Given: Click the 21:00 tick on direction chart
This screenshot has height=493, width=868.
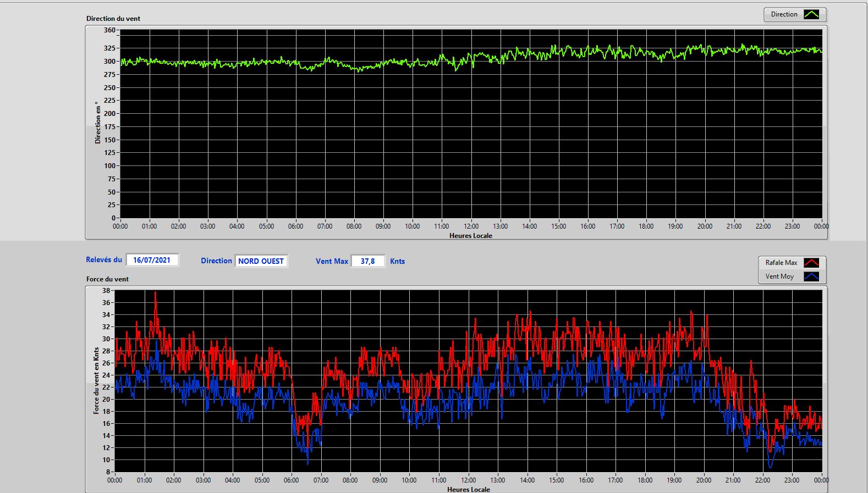Looking at the screenshot, I should [x=734, y=226].
